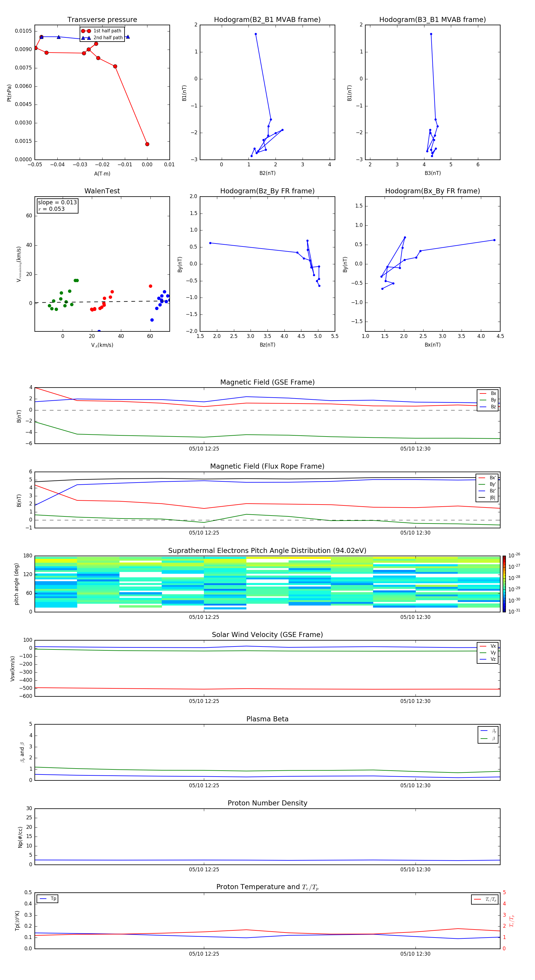The width and height of the screenshot is (535, 980).
Task: Click the 'WalenTest' plot title
Action: [x=102, y=191]
